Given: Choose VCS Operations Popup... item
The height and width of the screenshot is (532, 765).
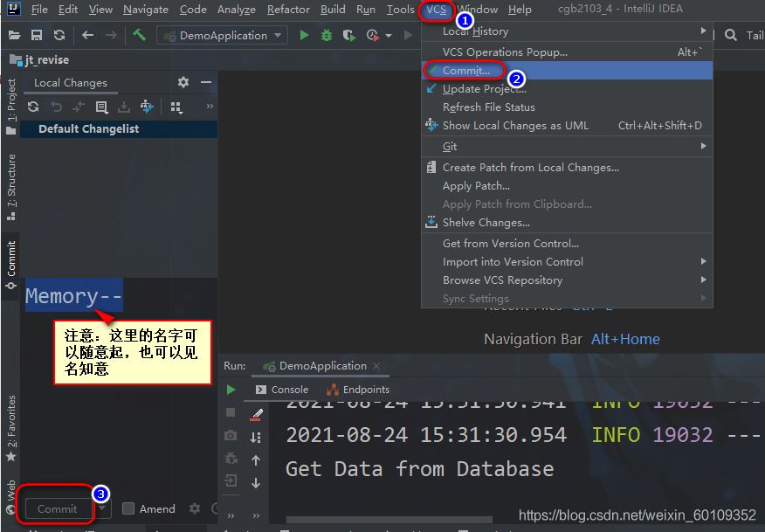Looking at the screenshot, I should click(567, 52).
